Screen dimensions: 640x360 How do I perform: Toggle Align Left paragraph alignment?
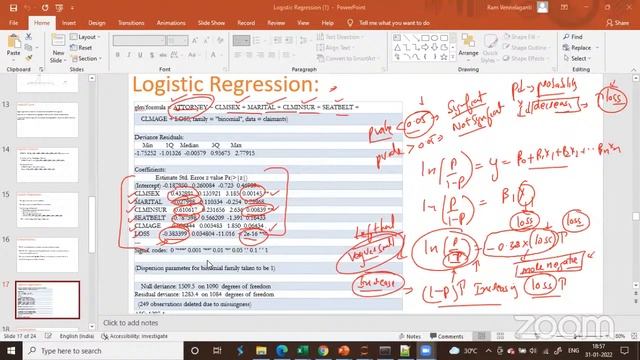click(238, 55)
